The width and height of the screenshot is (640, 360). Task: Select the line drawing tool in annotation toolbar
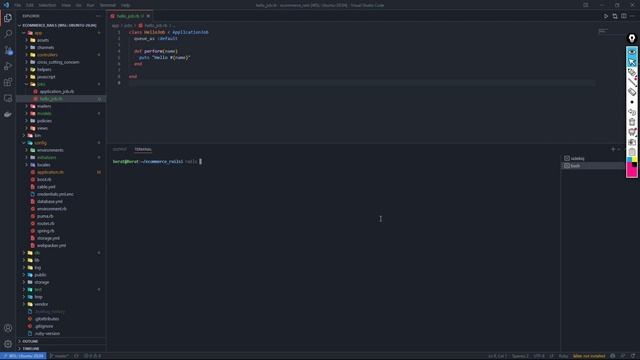[632, 82]
